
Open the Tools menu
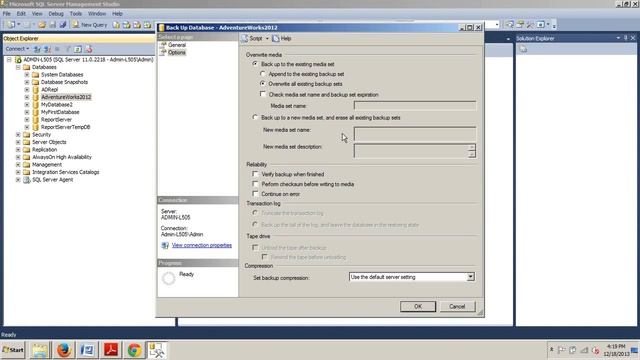tap(76, 13)
